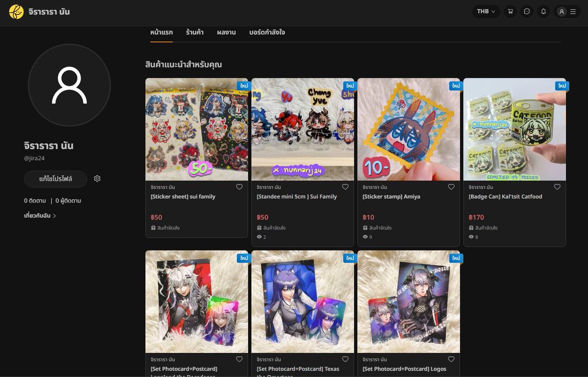Switch to the ผลงาน tab
The height and width of the screenshot is (377, 588).
[226, 32]
